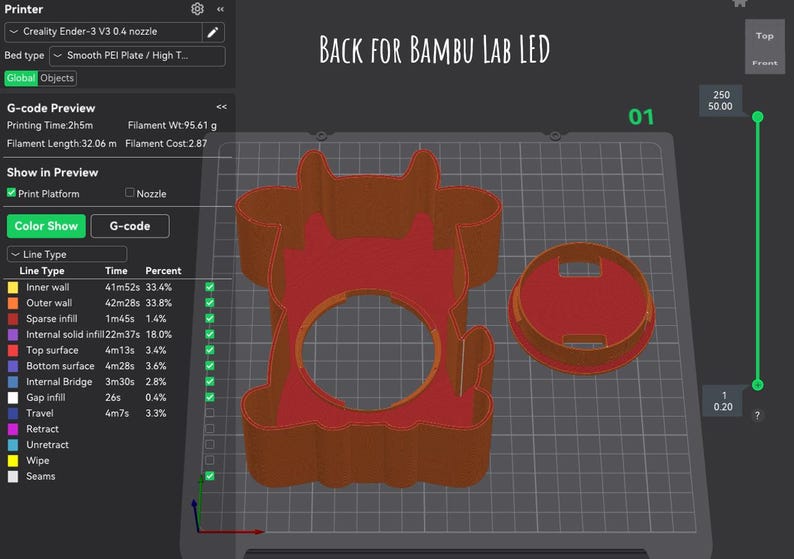Click the view cube Front face

[x=765, y=63]
